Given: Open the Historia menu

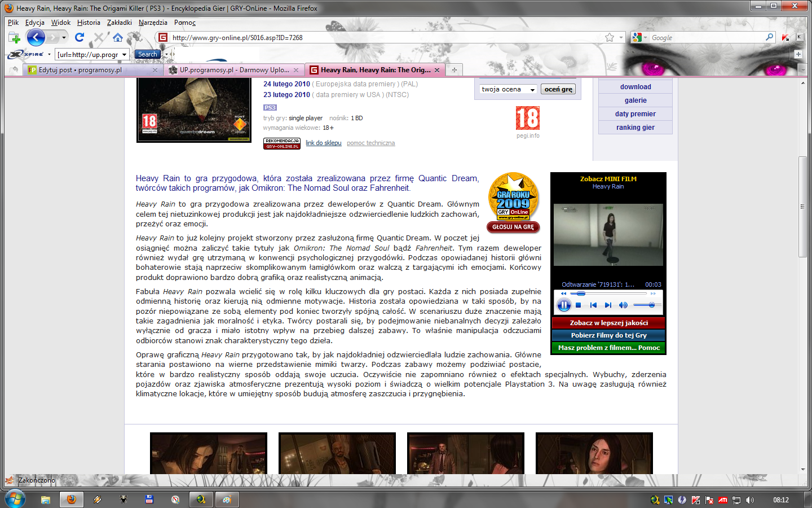Looking at the screenshot, I should point(89,23).
